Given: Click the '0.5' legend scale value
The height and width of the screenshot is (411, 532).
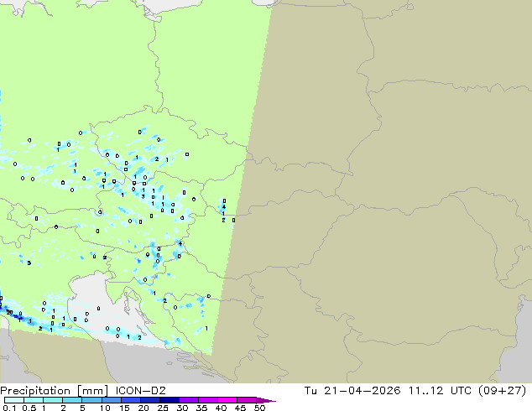Looking at the screenshot, I should pos(29,408).
